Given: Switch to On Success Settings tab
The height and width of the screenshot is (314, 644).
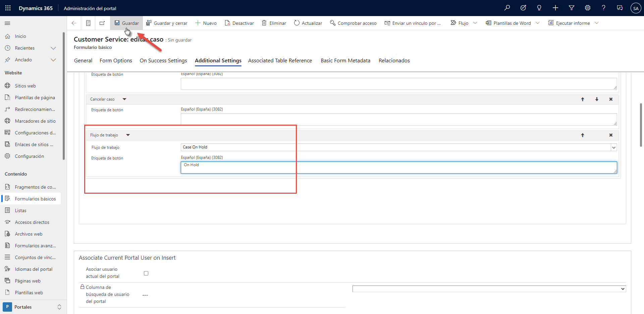Looking at the screenshot, I should [163, 61].
